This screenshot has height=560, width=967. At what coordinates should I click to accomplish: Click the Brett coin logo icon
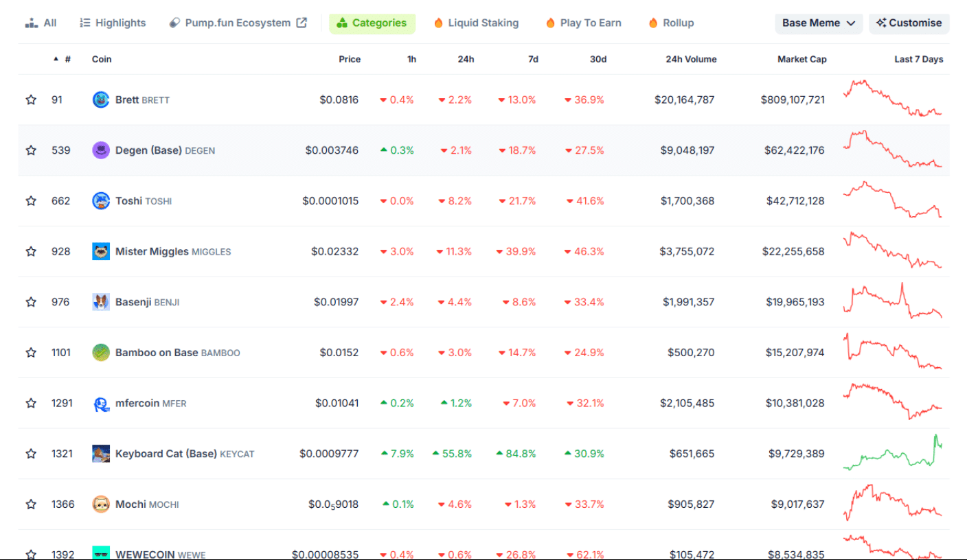click(x=101, y=100)
